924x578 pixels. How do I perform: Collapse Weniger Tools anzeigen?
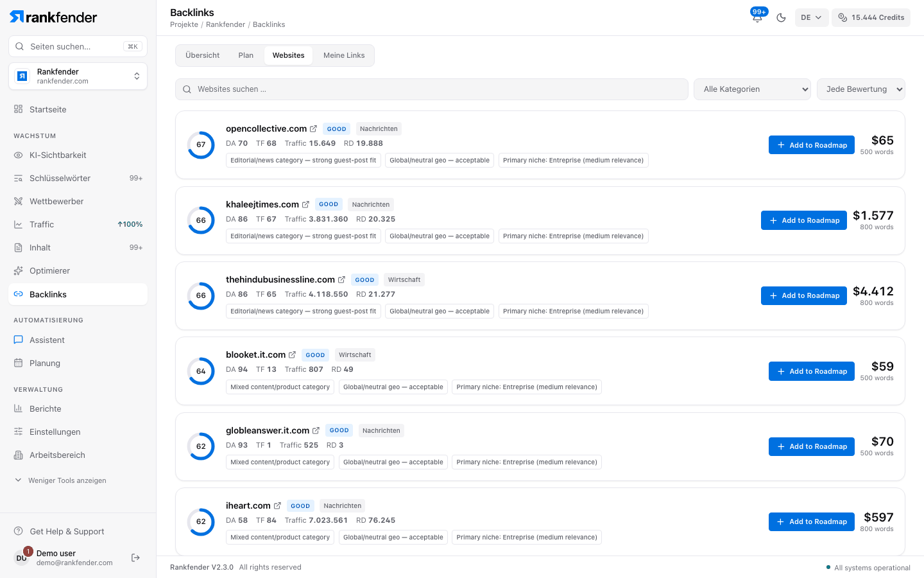[60, 480]
